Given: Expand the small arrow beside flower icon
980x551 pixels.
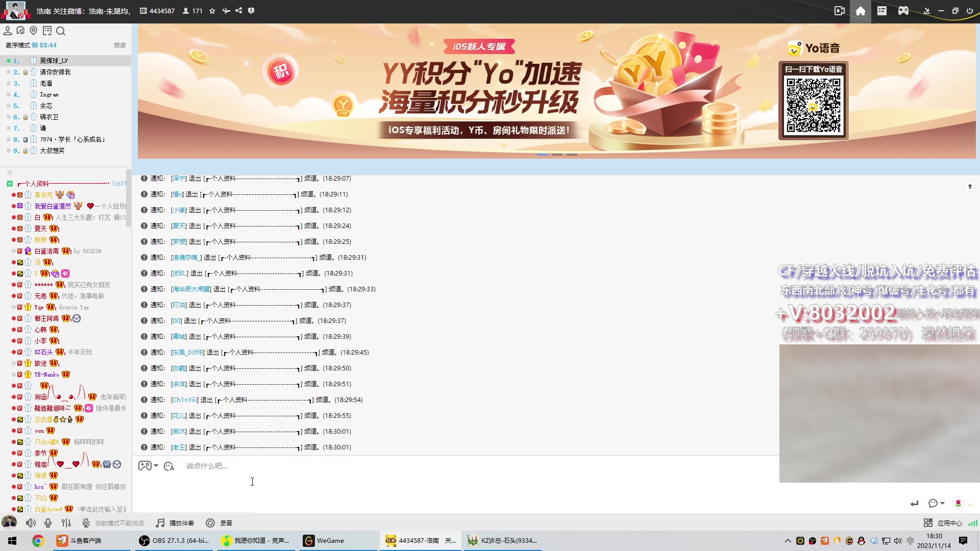Looking at the screenshot, I should pyautogui.click(x=970, y=504).
